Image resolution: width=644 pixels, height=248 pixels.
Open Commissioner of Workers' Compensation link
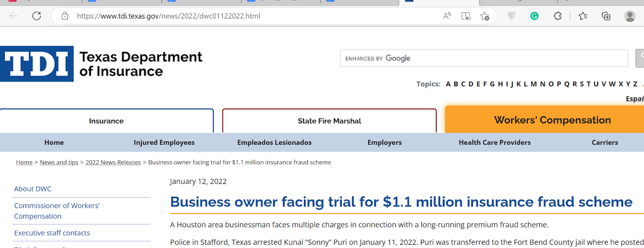[57, 211]
